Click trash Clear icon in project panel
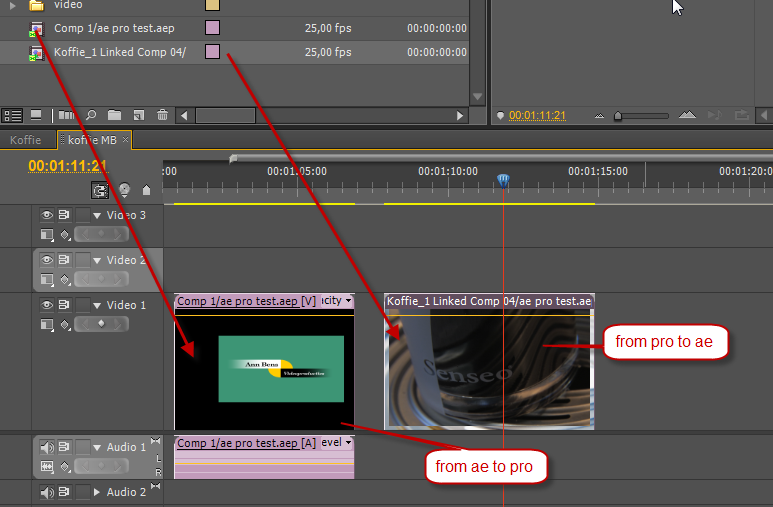Image resolution: width=773 pixels, height=507 pixels. 162,115
